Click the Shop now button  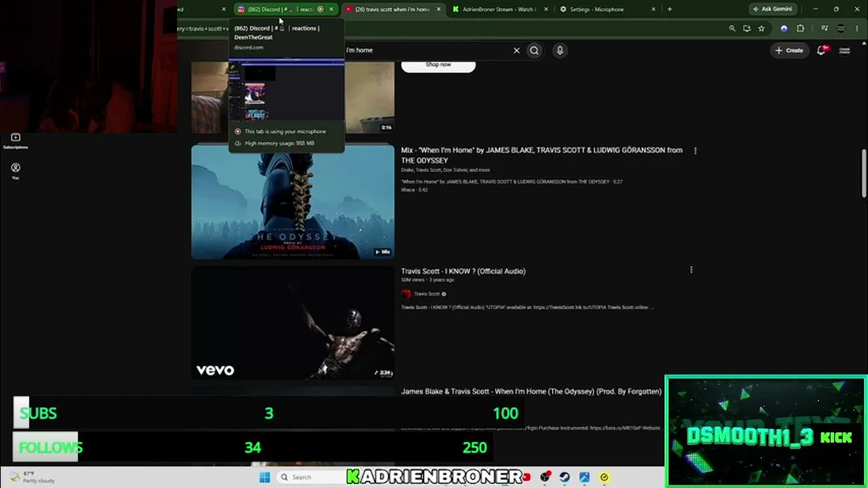[x=438, y=65]
